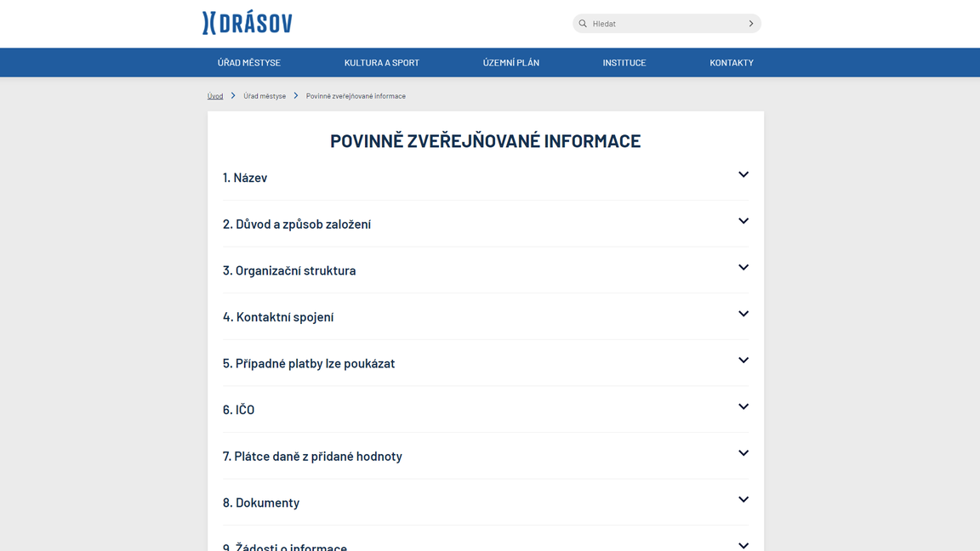Click the Úřad městyse breadcrumb link
Image resolution: width=980 pixels, height=551 pixels.
coord(265,95)
